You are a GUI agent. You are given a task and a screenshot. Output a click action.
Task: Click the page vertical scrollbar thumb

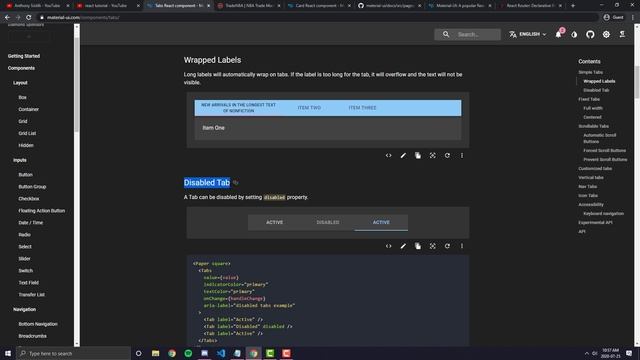(x=637, y=81)
